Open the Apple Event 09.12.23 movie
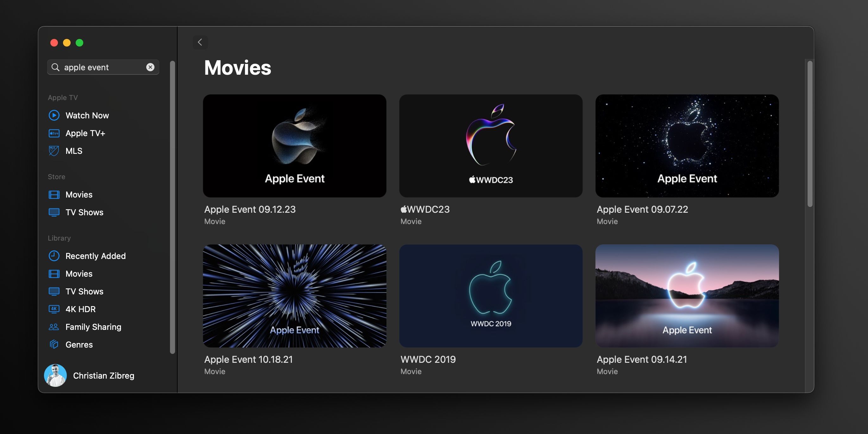This screenshot has width=868, height=434. tap(294, 146)
